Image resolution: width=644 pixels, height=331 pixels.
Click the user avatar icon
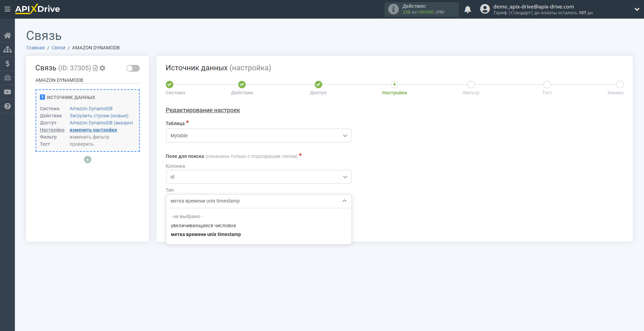pos(485,9)
